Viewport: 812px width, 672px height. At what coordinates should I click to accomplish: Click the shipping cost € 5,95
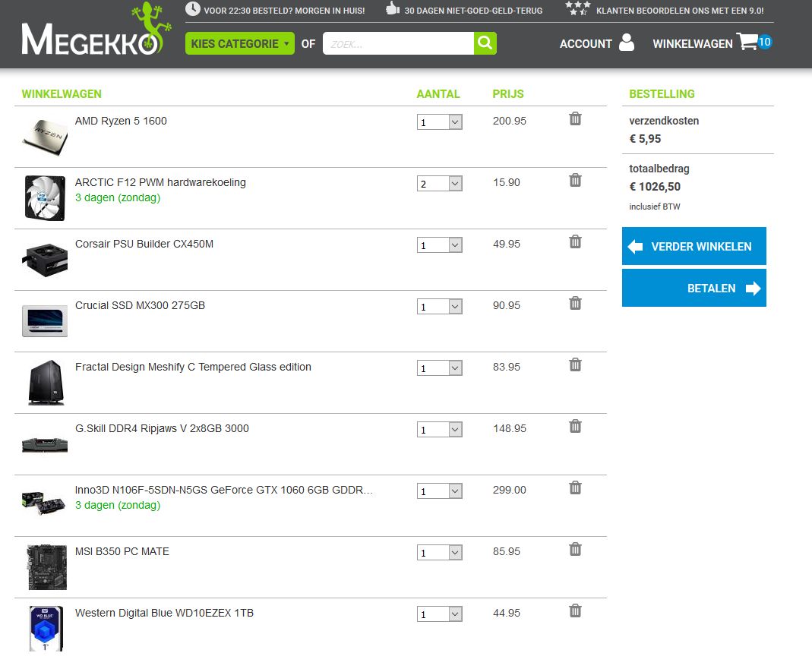[x=645, y=139]
